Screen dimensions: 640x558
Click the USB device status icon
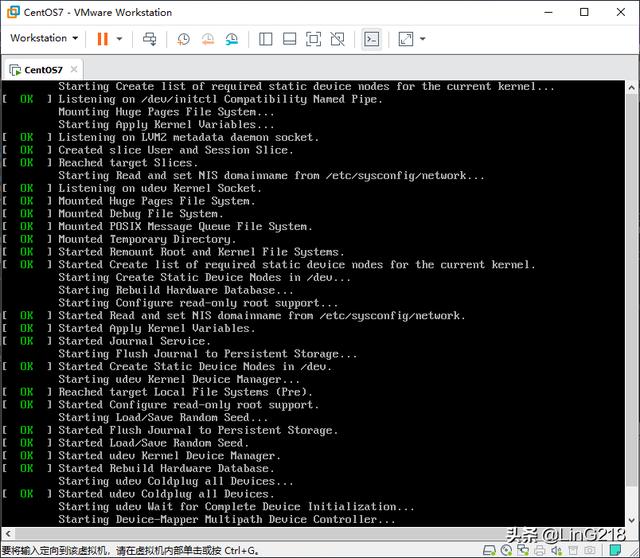[x=573, y=550]
